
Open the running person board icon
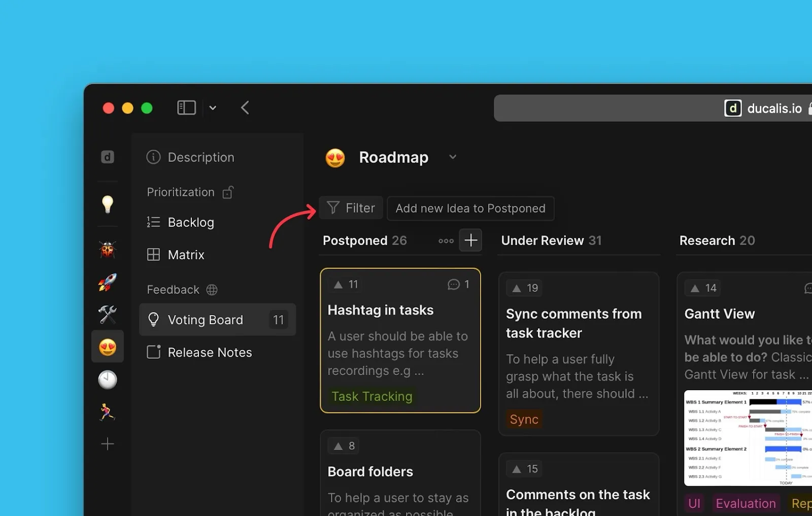[108, 412]
